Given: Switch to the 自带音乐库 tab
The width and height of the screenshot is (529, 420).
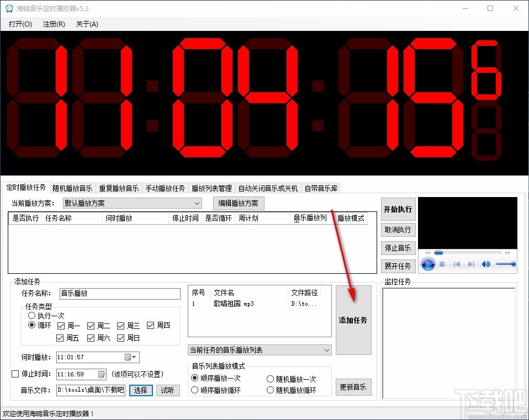Looking at the screenshot, I should pyautogui.click(x=320, y=188).
